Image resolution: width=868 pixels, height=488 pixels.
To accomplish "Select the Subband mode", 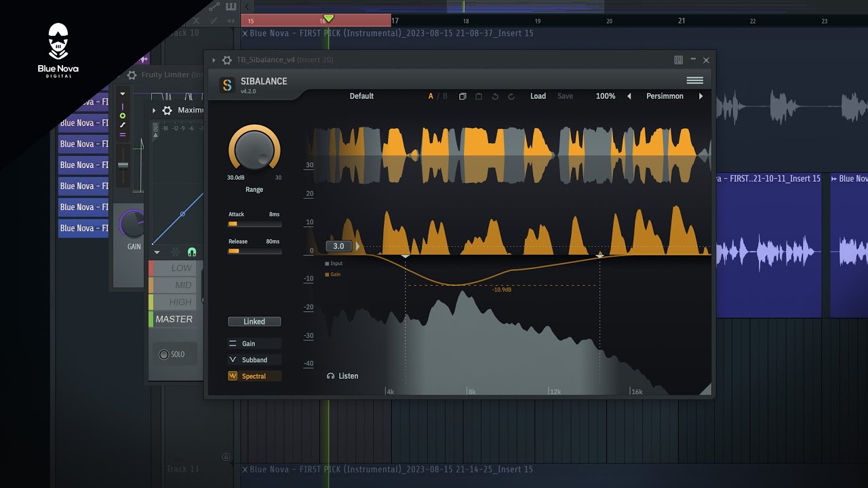I will [x=254, y=360].
